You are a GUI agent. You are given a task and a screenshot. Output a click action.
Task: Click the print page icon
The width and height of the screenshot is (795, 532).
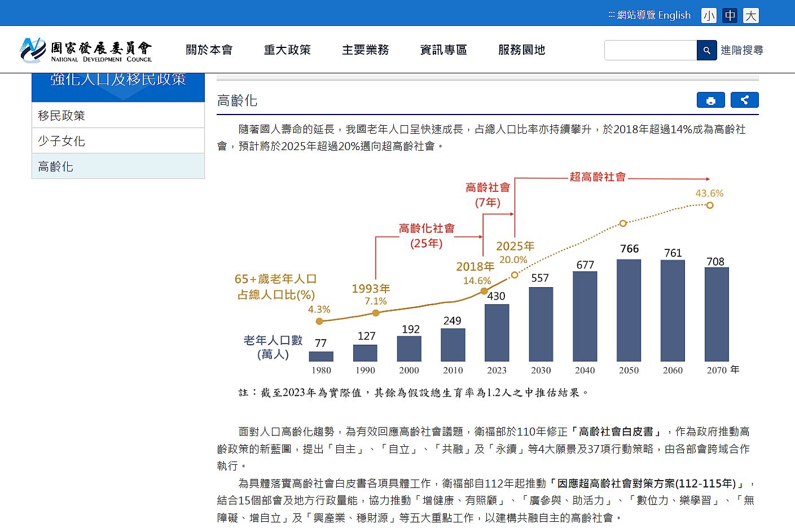coord(710,100)
